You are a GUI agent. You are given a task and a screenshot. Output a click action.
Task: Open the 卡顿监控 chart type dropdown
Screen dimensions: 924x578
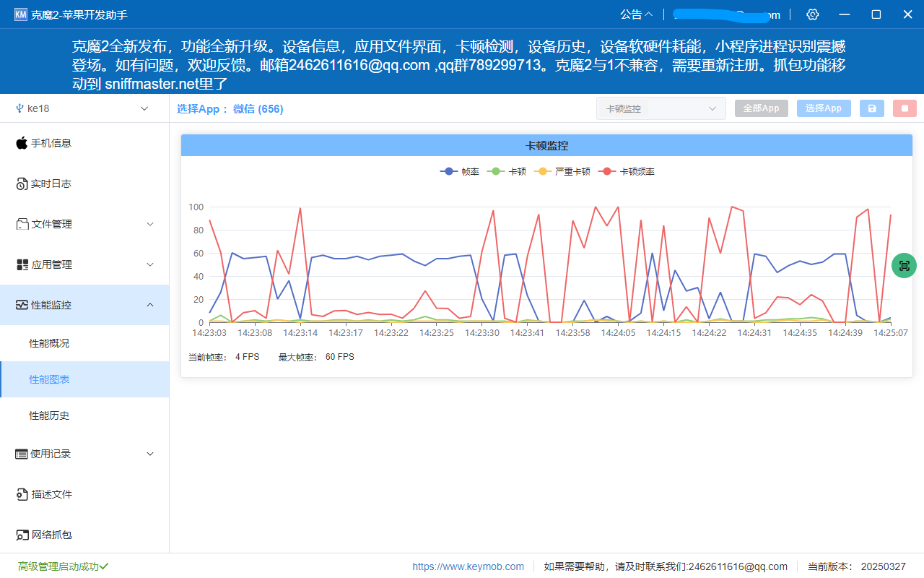(661, 108)
